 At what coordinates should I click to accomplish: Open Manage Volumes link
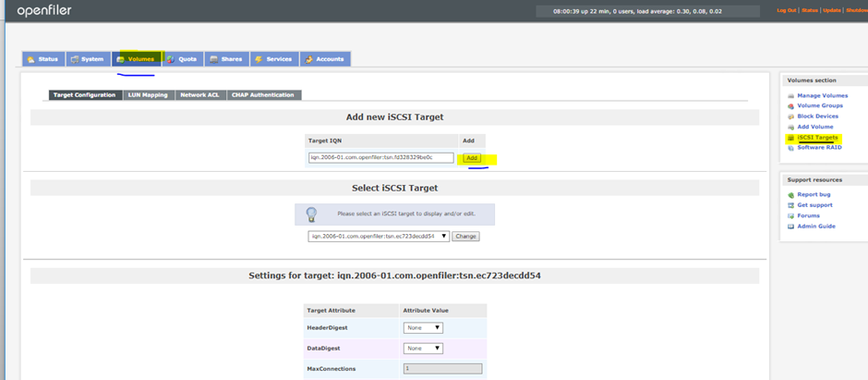pyautogui.click(x=822, y=96)
